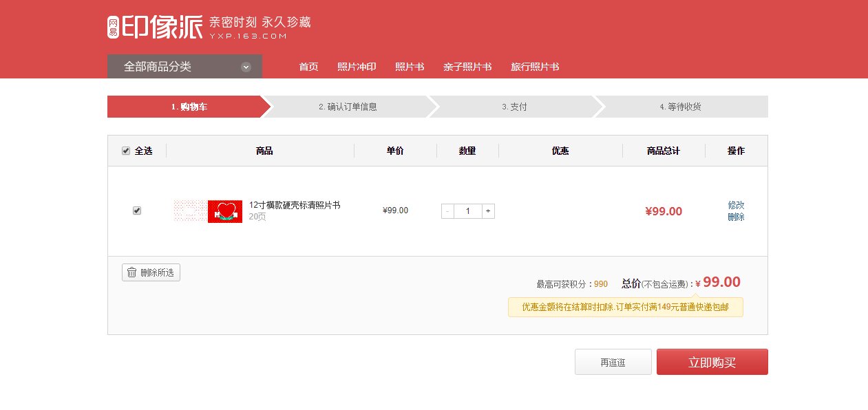Viewport: 868px width, 410px height.
Task: Click the 确认订单信息 step
Action: coord(348,107)
